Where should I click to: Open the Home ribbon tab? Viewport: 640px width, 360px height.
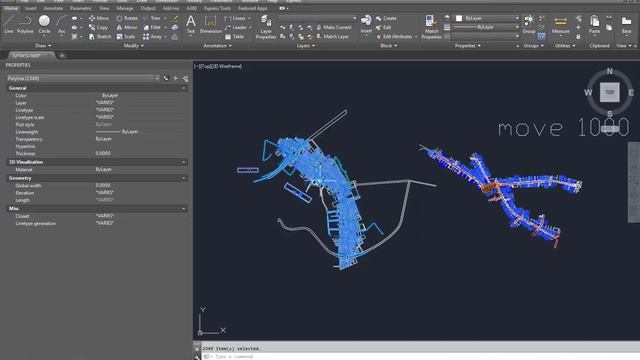(11, 8)
